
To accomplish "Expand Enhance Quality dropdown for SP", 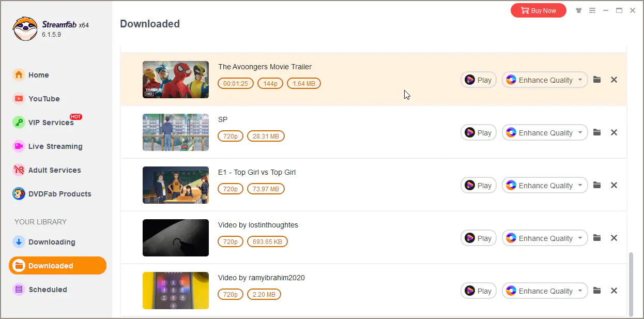I will click(x=580, y=132).
